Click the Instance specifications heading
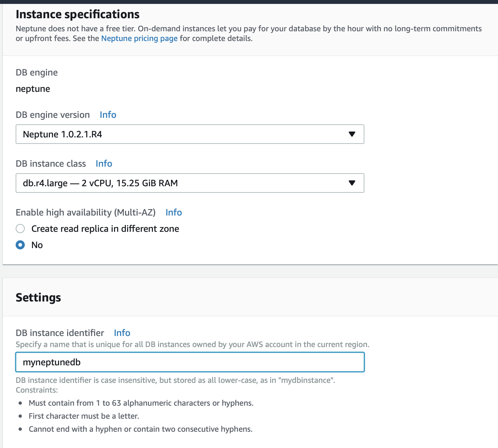Viewport: 498px width, 448px height. (x=78, y=14)
